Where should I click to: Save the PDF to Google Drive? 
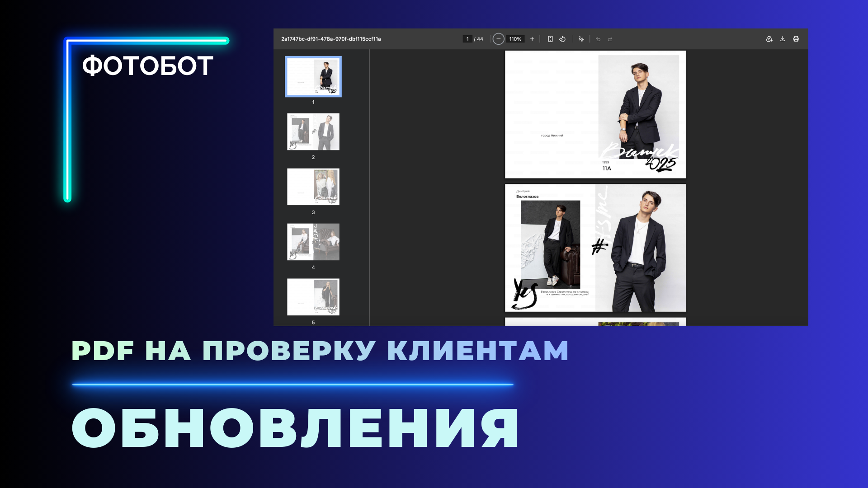[769, 39]
